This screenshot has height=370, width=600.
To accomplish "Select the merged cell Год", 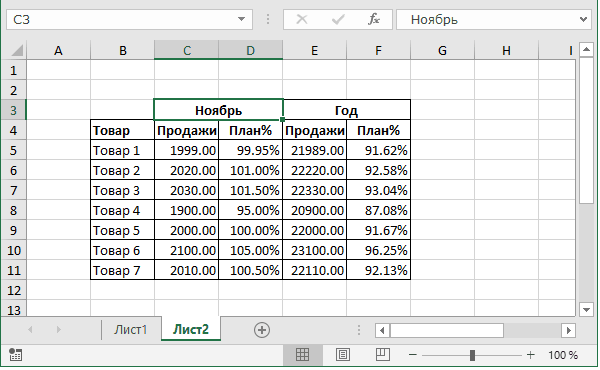I will pos(347,110).
